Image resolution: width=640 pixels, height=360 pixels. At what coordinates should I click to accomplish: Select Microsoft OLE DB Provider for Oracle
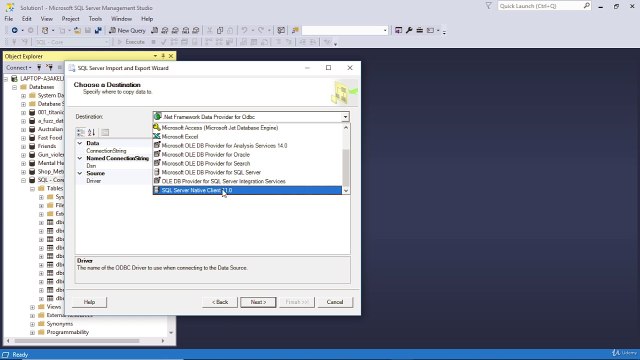click(x=247, y=155)
